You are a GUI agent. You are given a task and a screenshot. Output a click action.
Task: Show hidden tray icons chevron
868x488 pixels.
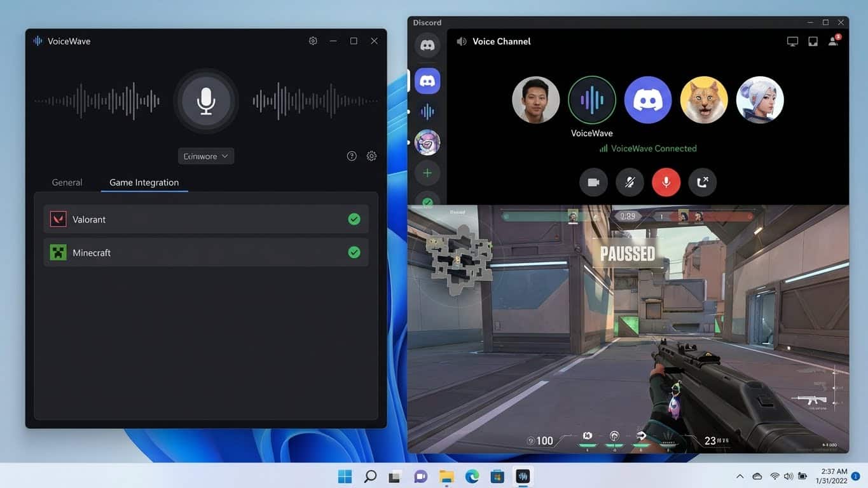coord(740,476)
